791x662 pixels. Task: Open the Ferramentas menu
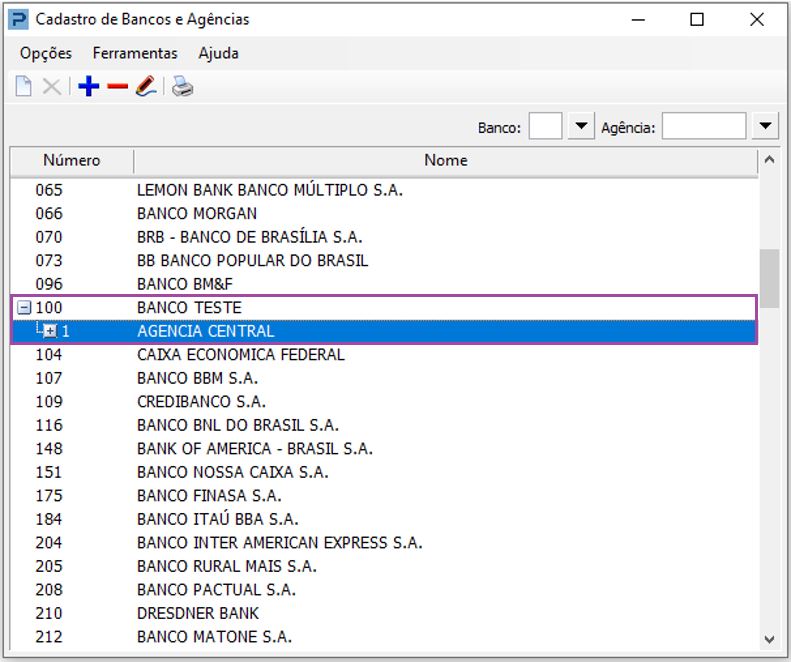135,53
